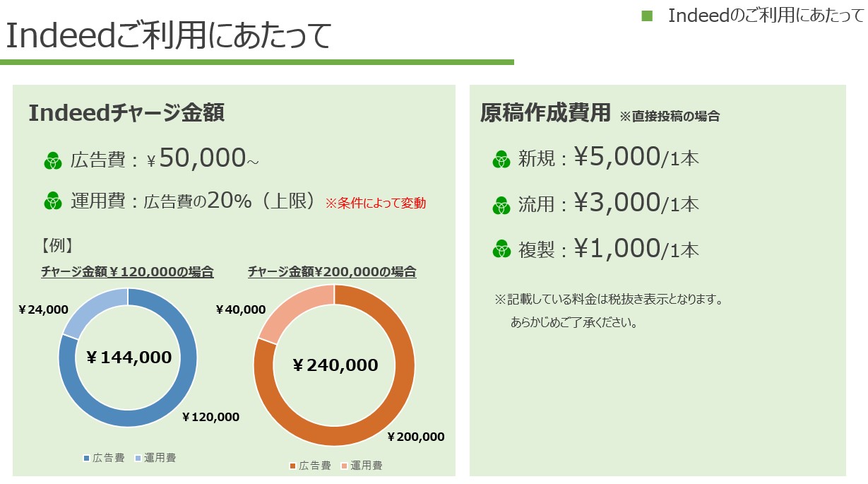Click the green bullet icon next to 新規
Screen dimensions: 868x484
point(501,160)
